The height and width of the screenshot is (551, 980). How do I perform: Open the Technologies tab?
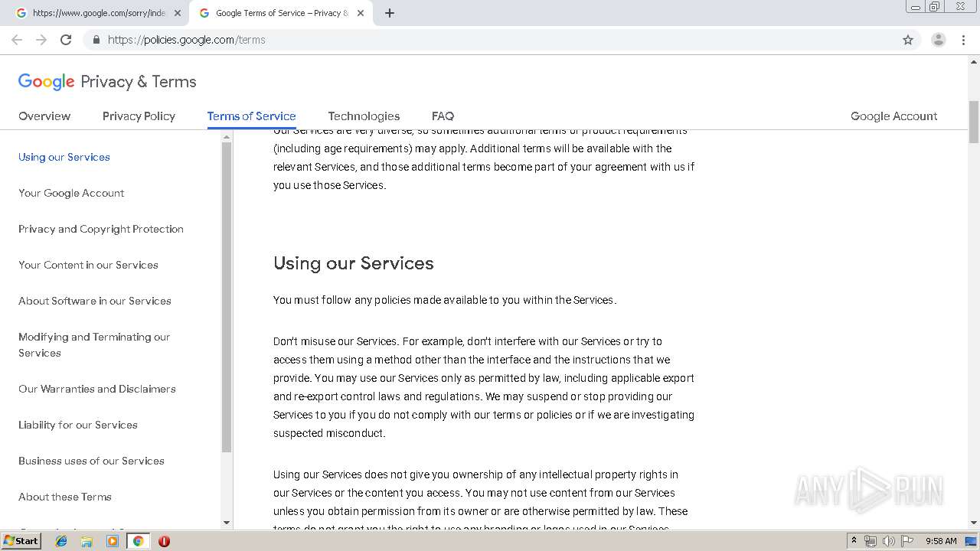364,116
